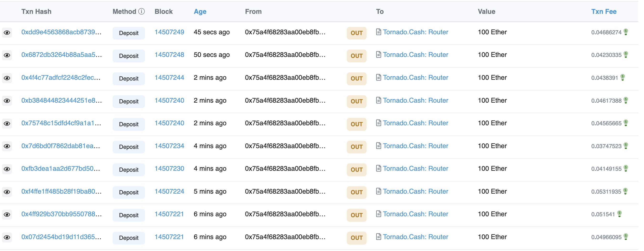The height and width of the screenshot is (251, 644).
Task: Click eye icon for 0xf4ffe1ff485b28f19ba80
Action: [7, 192]
